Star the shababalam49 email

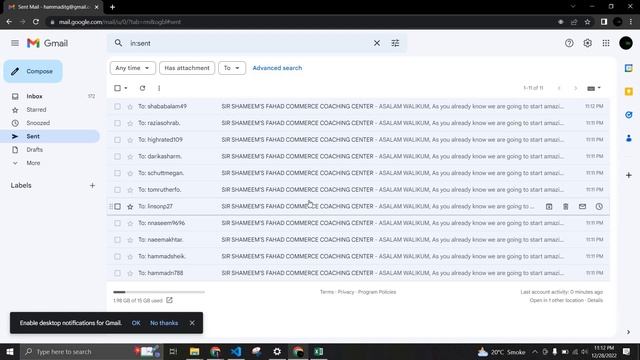[130, 107]
